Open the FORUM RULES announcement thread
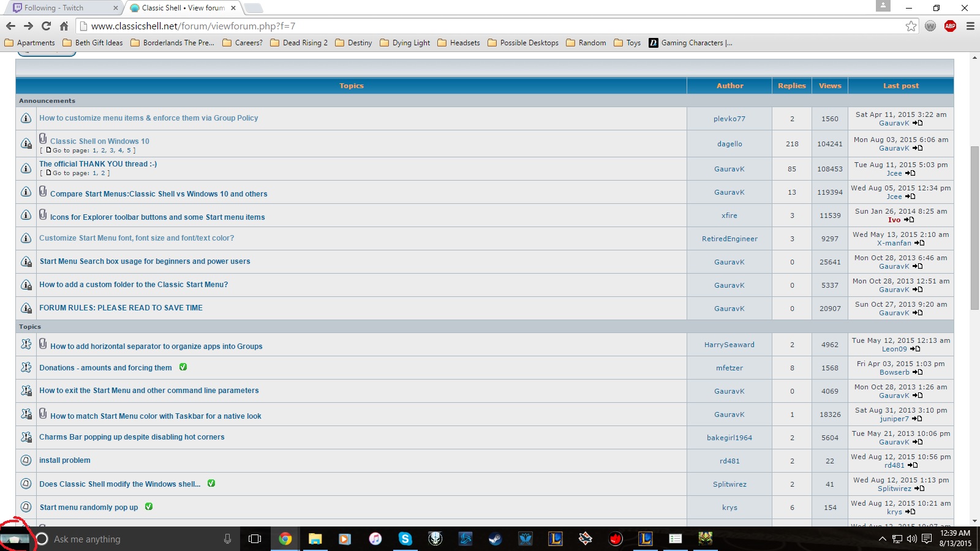 pos(121,308)
